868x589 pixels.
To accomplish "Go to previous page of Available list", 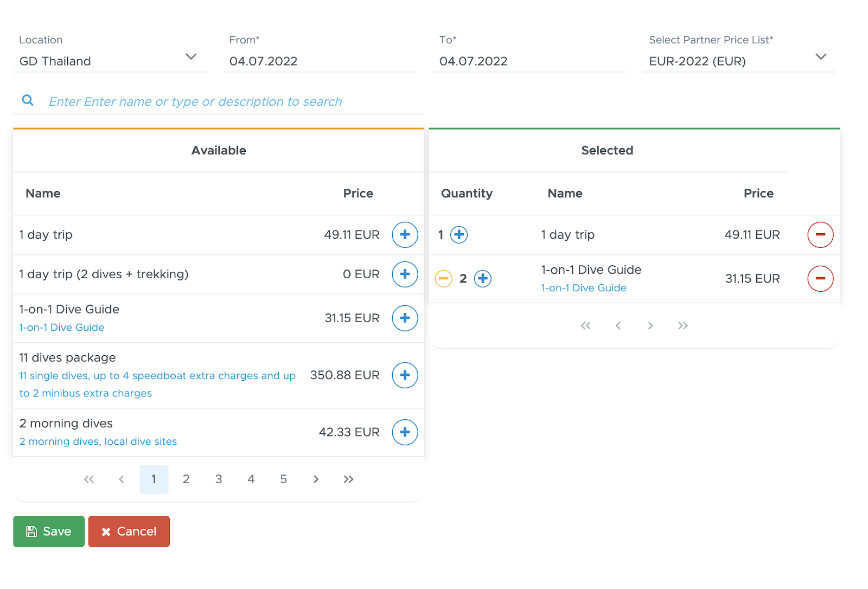I will point(122,479).
